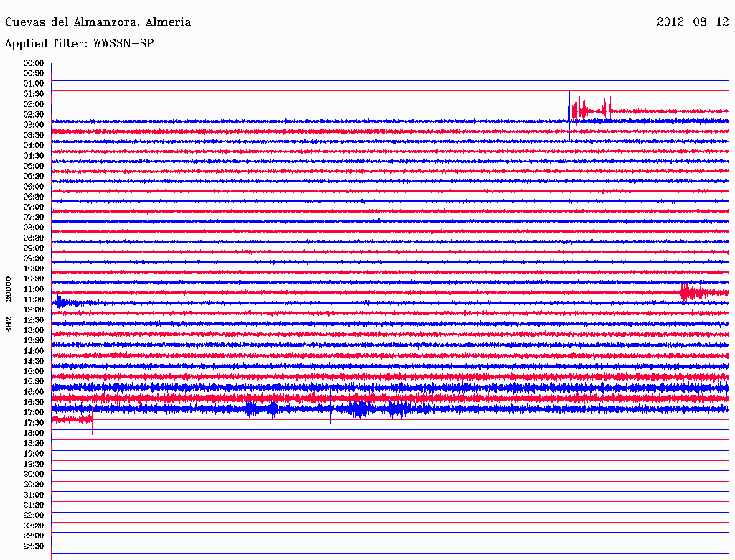
Task: Click the 10:00 time label
Action: pyautogui.click(x=34, y=269)
